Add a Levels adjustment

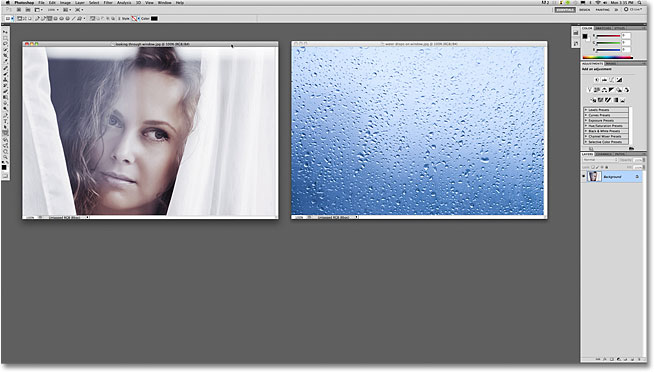click(604, 80)
